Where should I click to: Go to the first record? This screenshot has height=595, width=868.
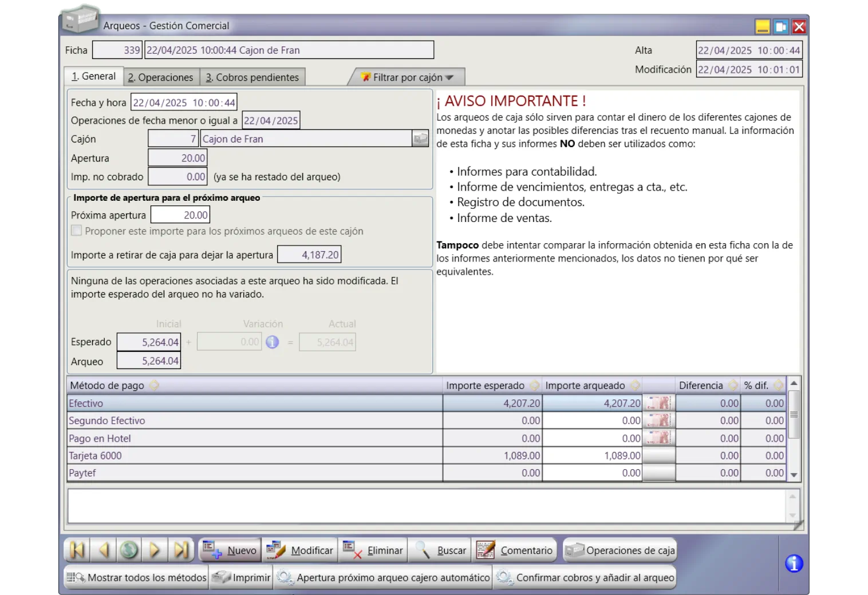pos(77,550)
